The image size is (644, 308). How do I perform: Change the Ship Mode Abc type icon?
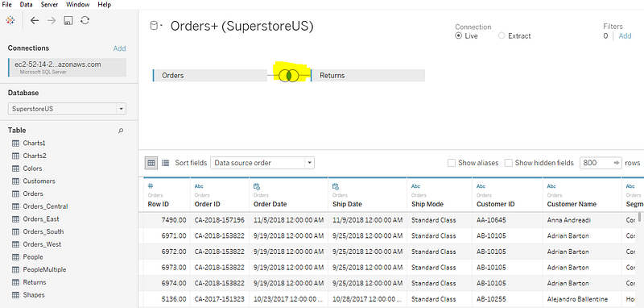pos(415,186)
